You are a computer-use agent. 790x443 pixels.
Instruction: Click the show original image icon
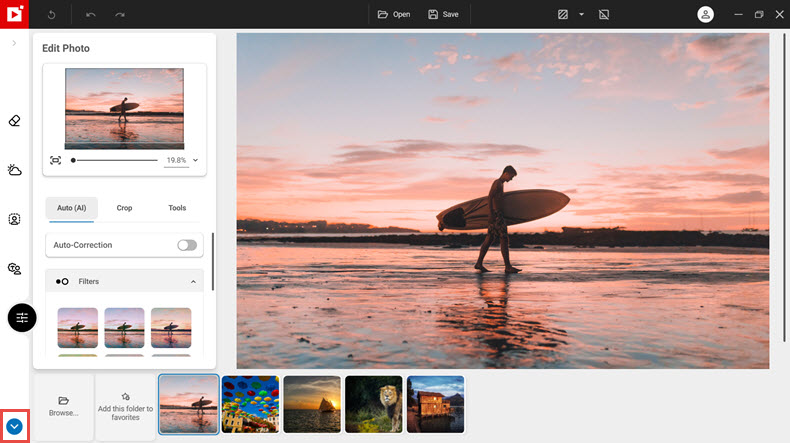[604, 15]
